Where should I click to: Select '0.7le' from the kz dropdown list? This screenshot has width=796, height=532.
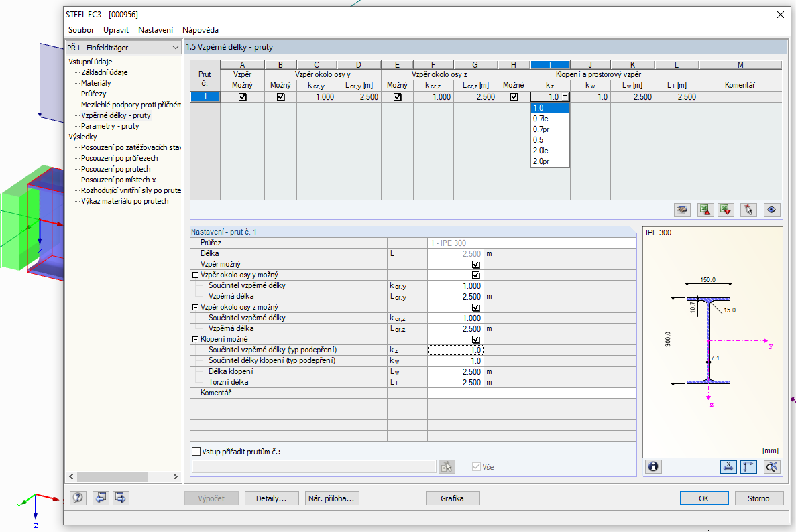[x=541, y=119]
